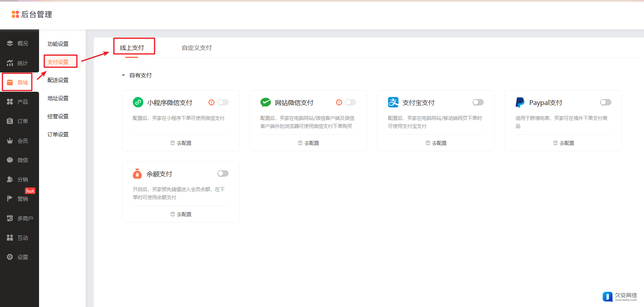Click the warning icon beside 网站微信支付

point(339,103)
